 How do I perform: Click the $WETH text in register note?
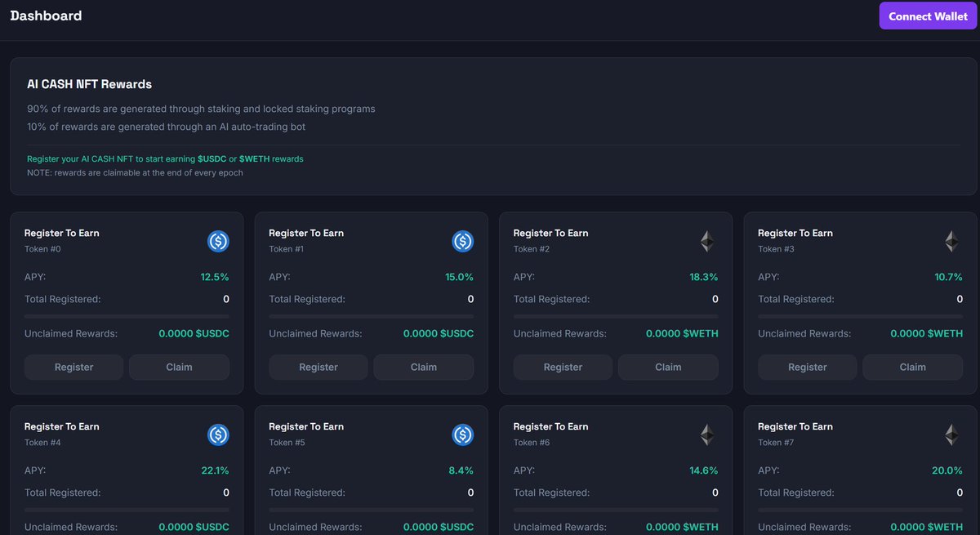click(x=254, y=158)
